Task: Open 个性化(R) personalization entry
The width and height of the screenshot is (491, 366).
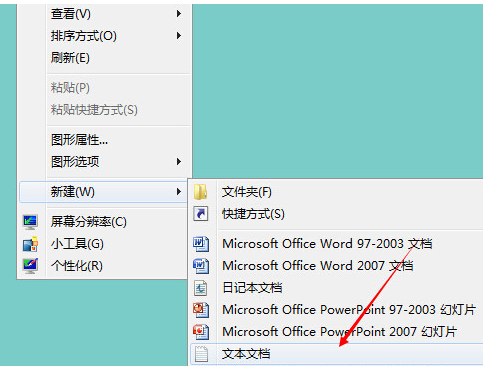Action: pyautogui.click(x=102, y=266)
